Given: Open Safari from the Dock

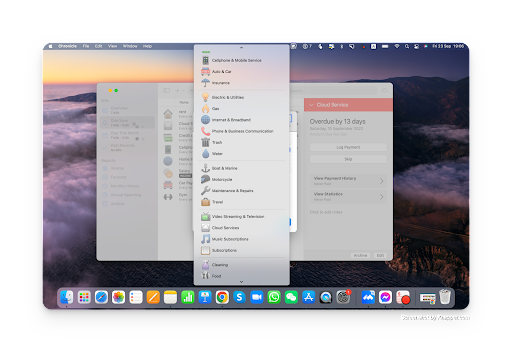Looking at the screenshot, I should tap(101, 297).
